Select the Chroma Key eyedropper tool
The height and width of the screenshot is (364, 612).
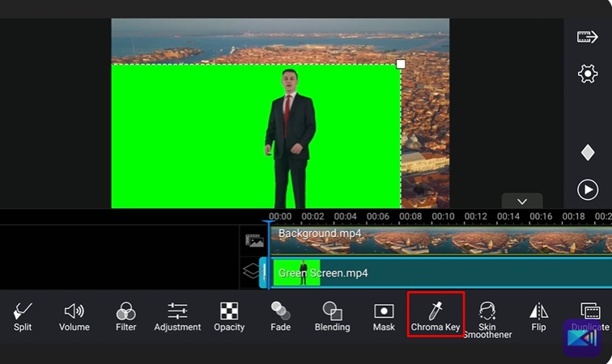tap(436, 315)
